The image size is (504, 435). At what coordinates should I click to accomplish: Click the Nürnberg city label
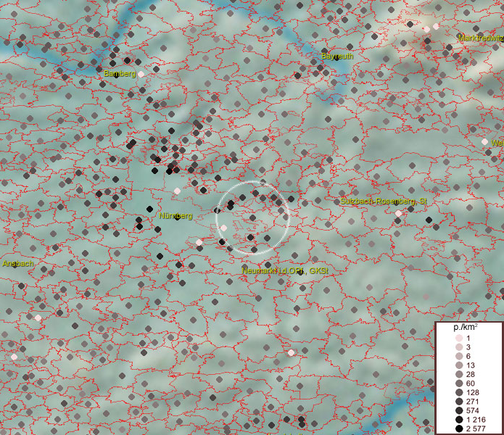coord(175,216)
